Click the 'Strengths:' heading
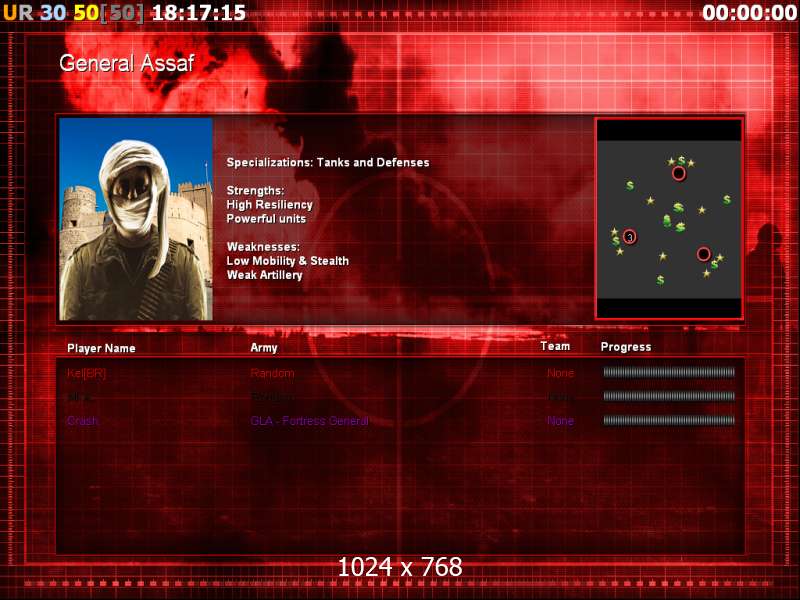 255,190
